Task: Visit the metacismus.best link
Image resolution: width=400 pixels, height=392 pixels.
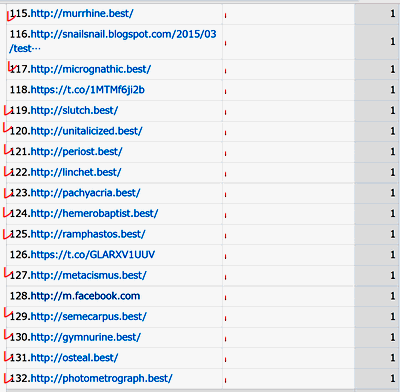Action: 88,275
